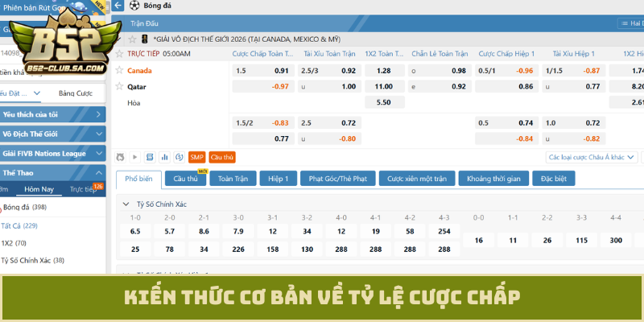Bet even (e) at 0.92
This screenshot has width=644, height=322.
pos(440,87)
